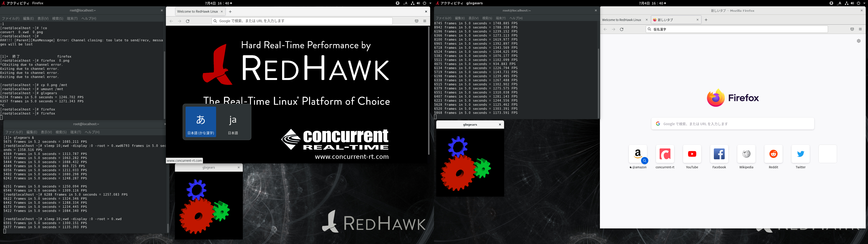
Task: Click アクティビティ in the Firefox-labeled top bar
Action: [18, 3]
